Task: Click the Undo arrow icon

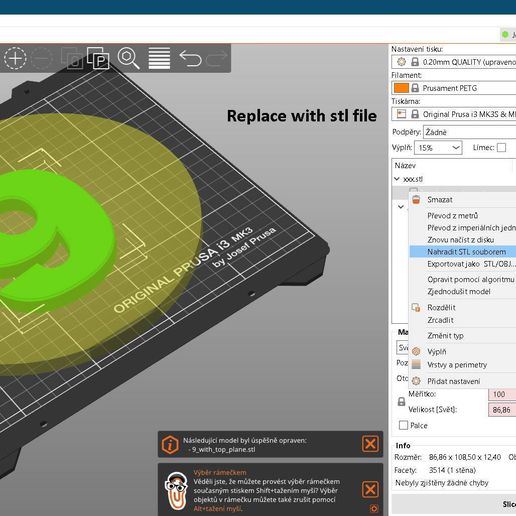Action: pyautogui.click(x=190, y=58)
